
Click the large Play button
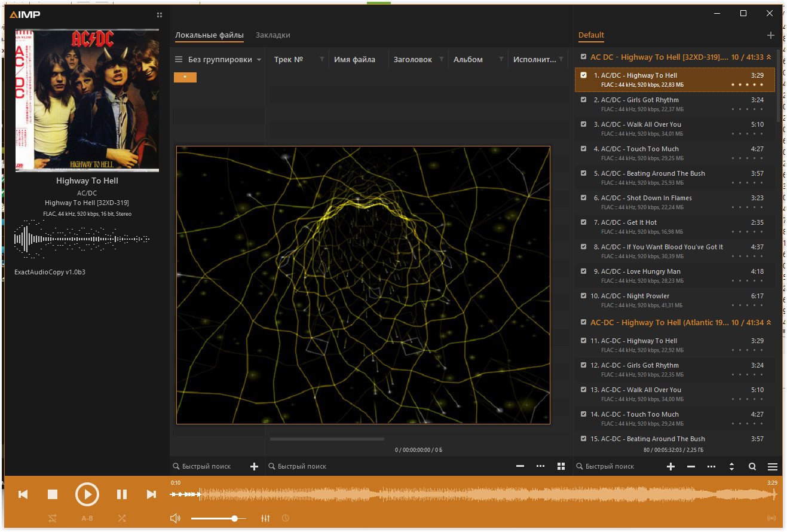point(87,494)
